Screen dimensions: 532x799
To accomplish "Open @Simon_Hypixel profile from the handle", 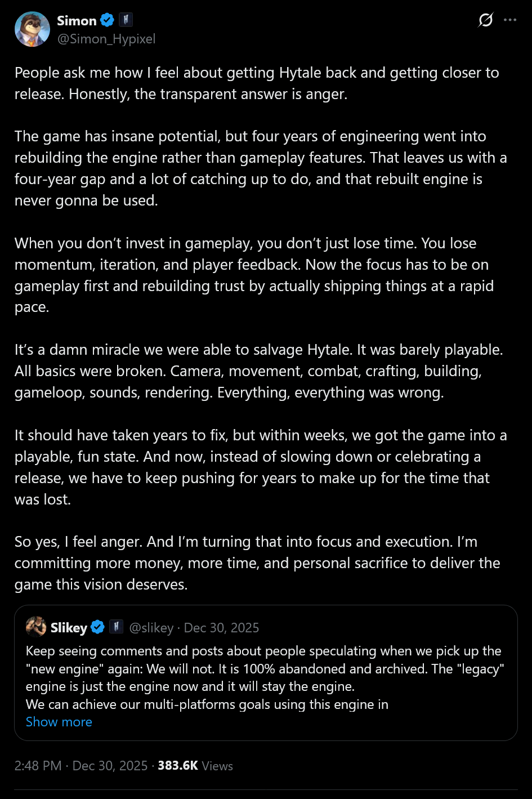I will 108,39.
